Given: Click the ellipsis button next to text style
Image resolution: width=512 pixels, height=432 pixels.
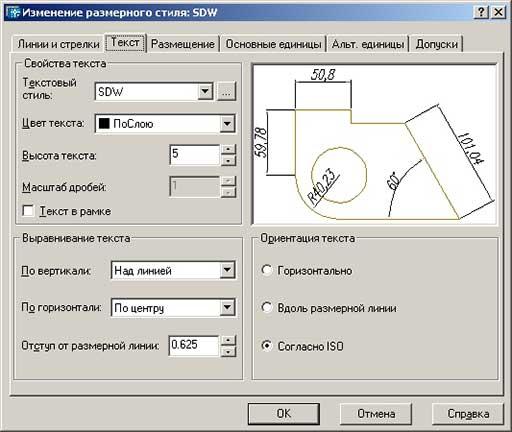Looking at the screenshot, I should 226,92.
